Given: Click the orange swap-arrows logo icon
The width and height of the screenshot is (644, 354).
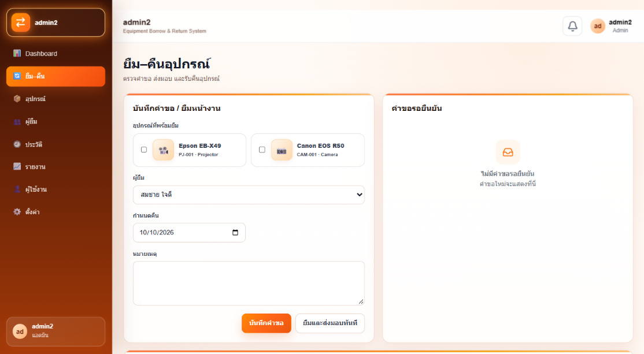Looking at the screenshot, I should [x=21, y=23].
